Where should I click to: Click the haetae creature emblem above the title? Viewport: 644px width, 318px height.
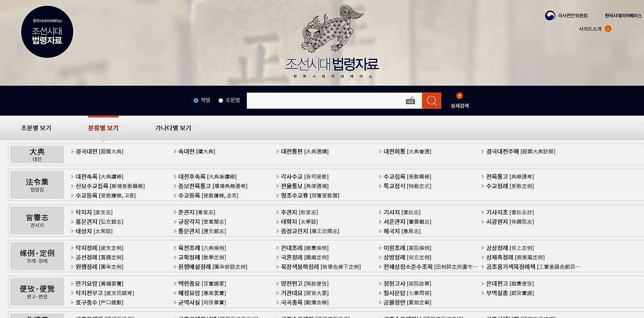click(x=332, y=29)
